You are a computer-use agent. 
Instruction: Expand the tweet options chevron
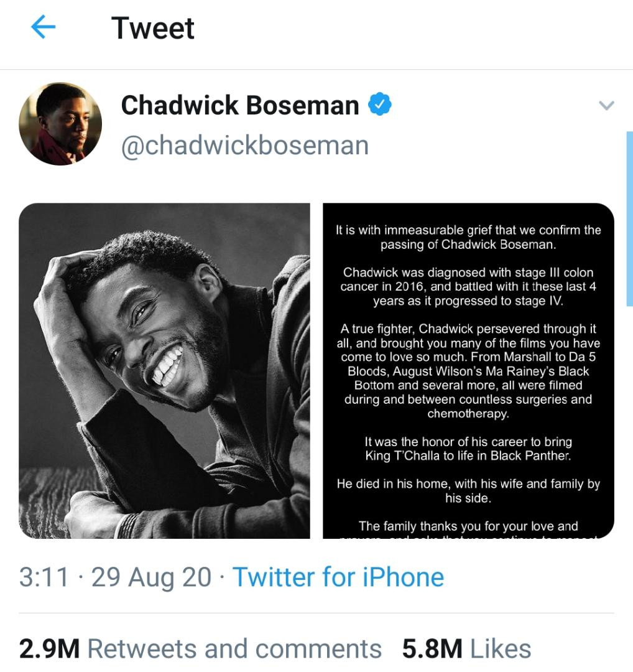pyautogui.click(x=606, y=106)
